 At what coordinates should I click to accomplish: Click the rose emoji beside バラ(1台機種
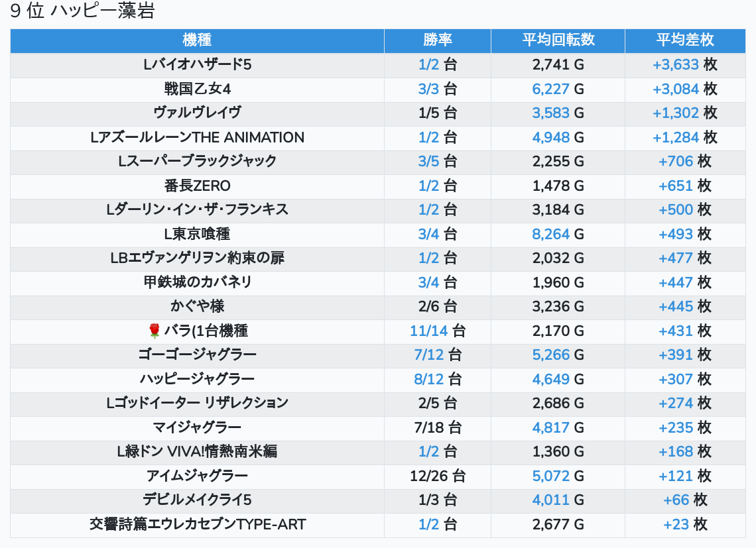pyautogui.click(x=155, y=331)
